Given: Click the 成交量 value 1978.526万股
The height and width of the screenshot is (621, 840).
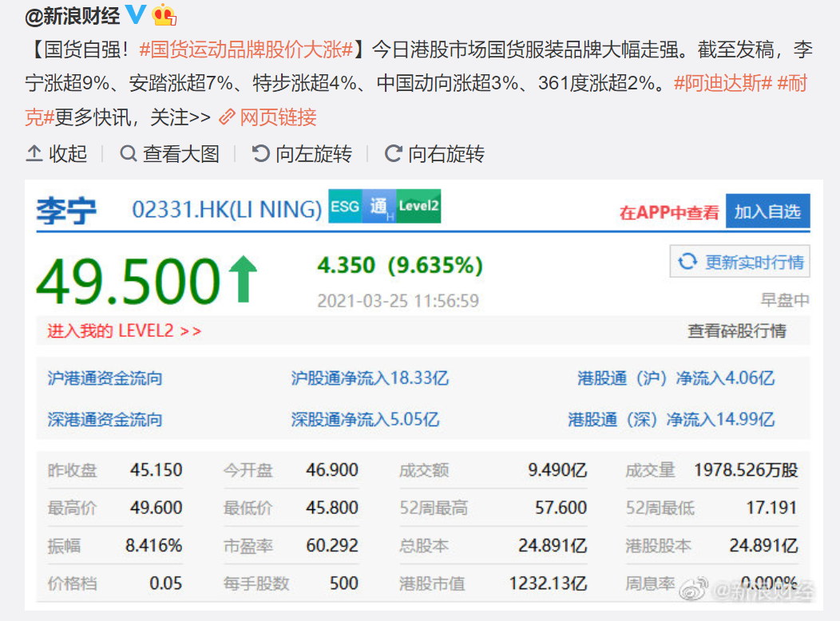Looking at the screenshot, I should tap(746, 470).
